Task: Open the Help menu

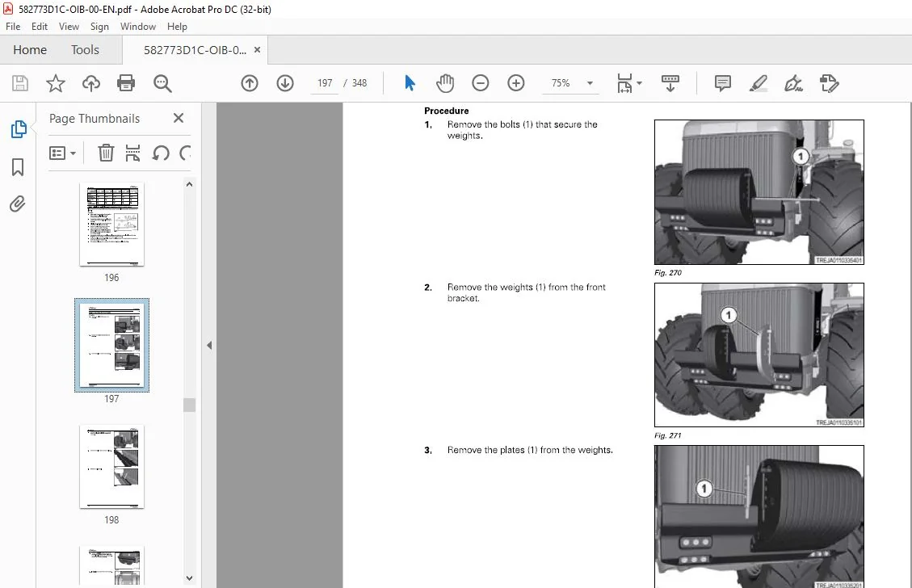Action: pos(177,27)
